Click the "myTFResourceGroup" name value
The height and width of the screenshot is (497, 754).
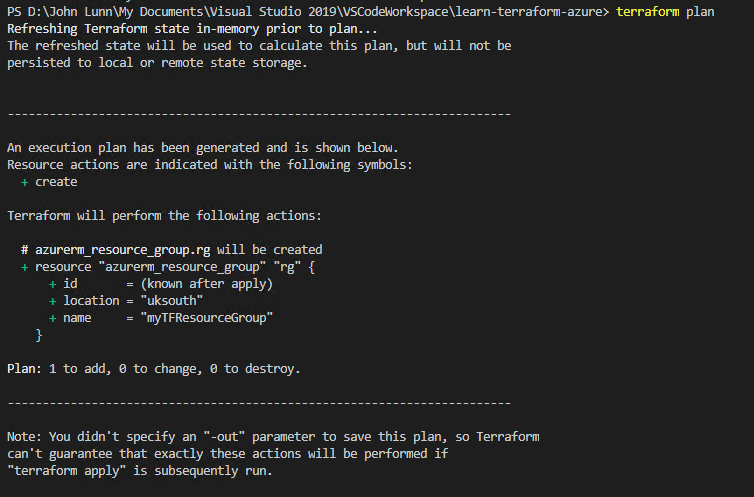(208, 318)
